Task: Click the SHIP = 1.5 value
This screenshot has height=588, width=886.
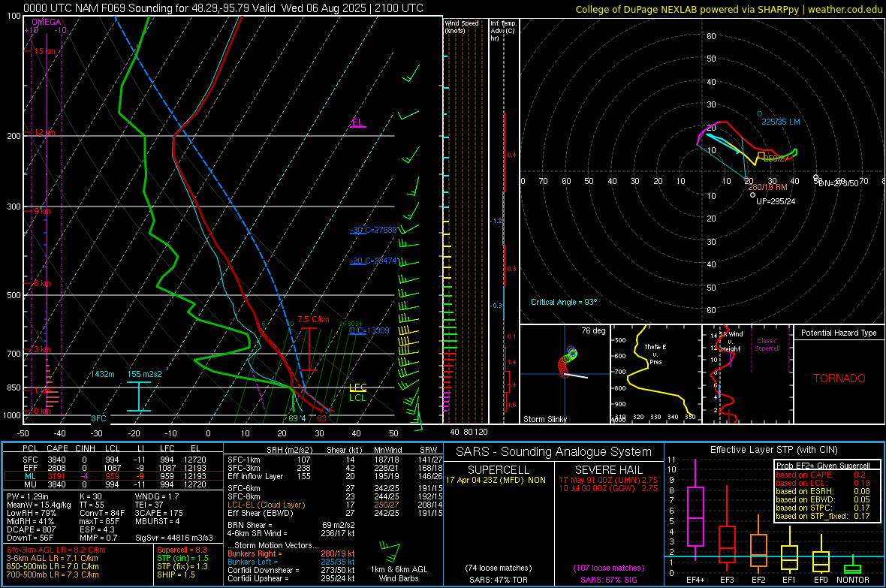Action: click(x=176, y=574)
